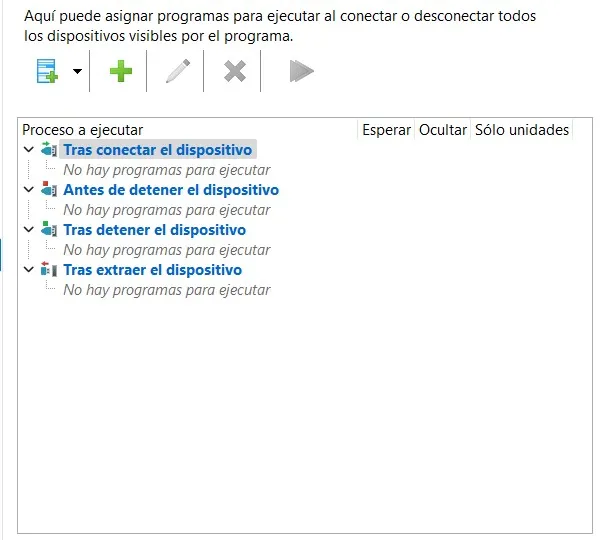Viewport: 600px width, 540px height.
Task: Collapse 'Tras conectar el dispositivo' chevron
Action: coord(29,150)
